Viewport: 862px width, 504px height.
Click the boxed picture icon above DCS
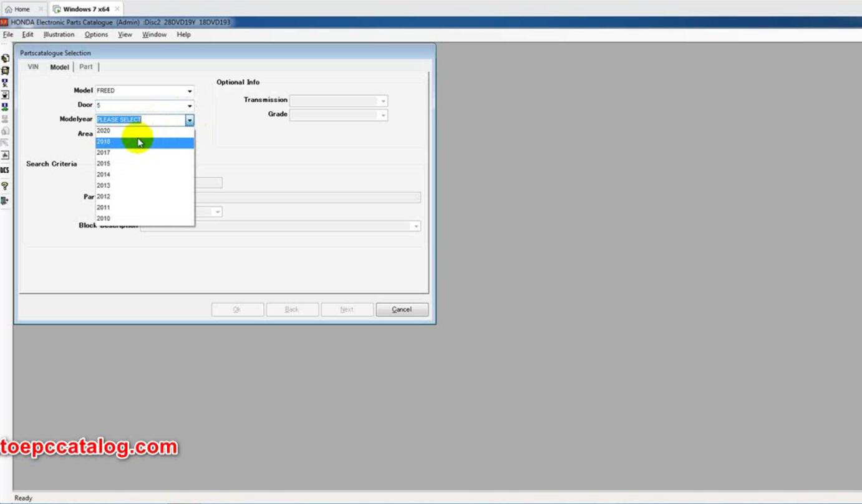(x=5, y=155)
